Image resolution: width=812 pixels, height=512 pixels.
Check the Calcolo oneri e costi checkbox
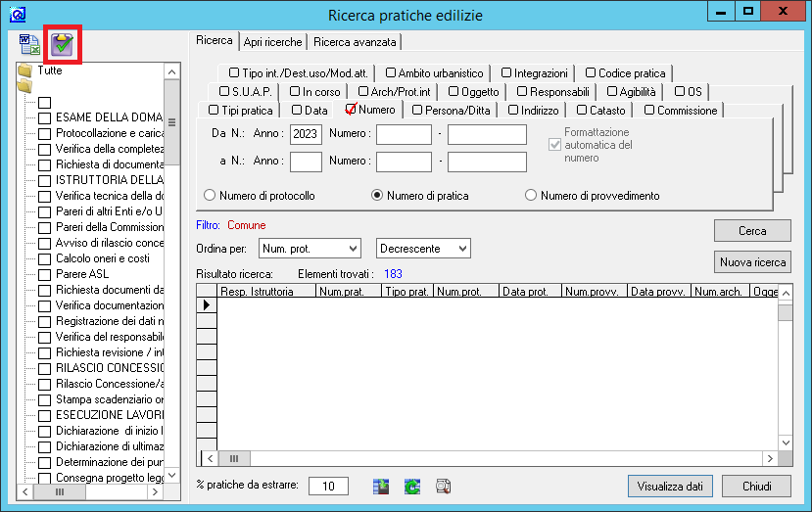(x=44, y=258)
